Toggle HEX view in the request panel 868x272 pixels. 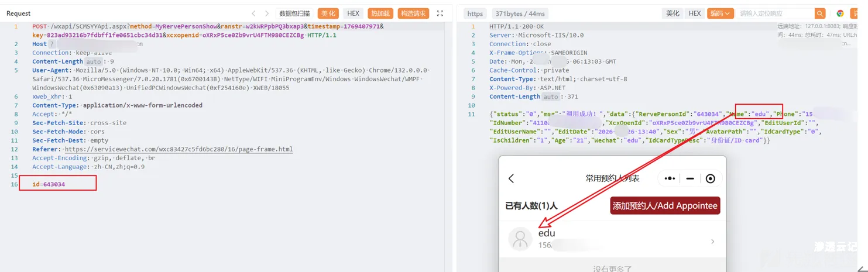(x=353, y=13)
